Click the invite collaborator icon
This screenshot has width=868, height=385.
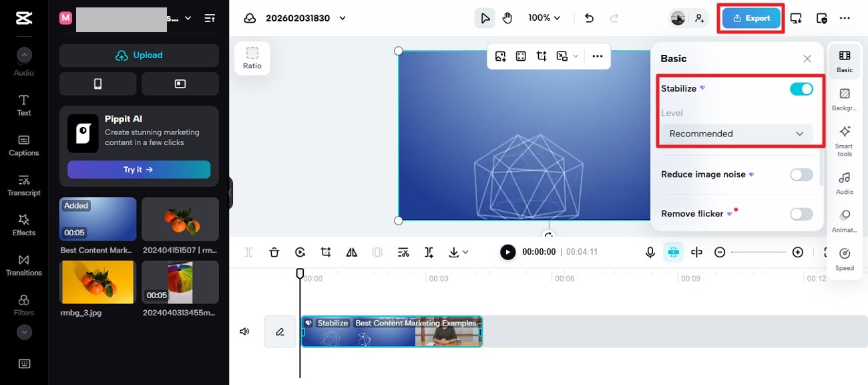pyautogui.click(x=699, y=18)
